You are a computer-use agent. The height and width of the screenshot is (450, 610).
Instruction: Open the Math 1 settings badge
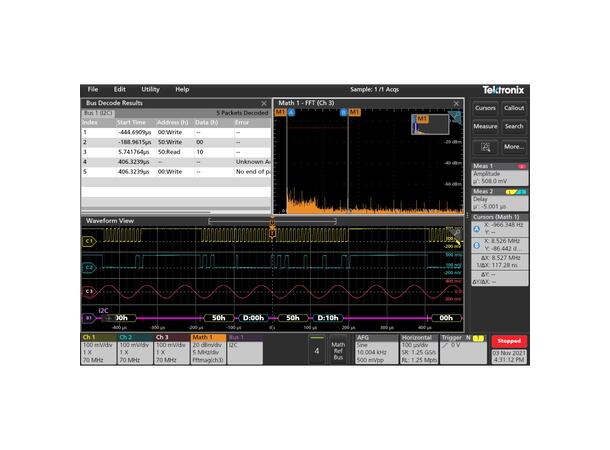tap(208, 349)
